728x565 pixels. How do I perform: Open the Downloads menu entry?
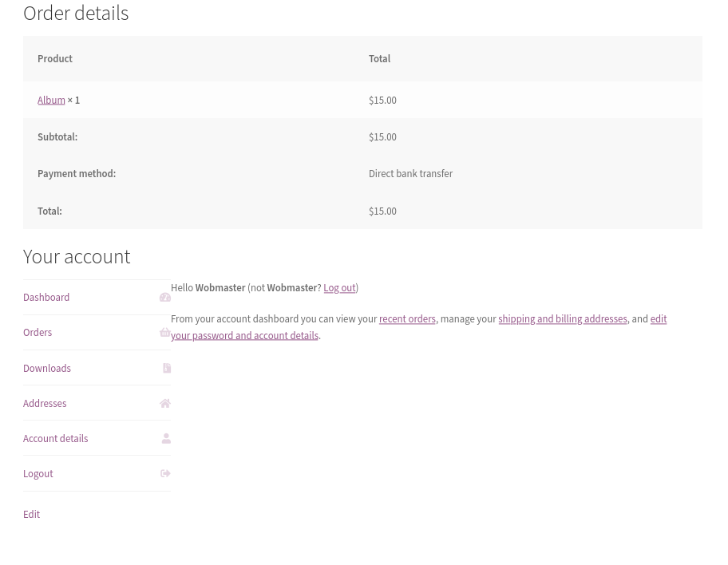(x=46, y=368)
